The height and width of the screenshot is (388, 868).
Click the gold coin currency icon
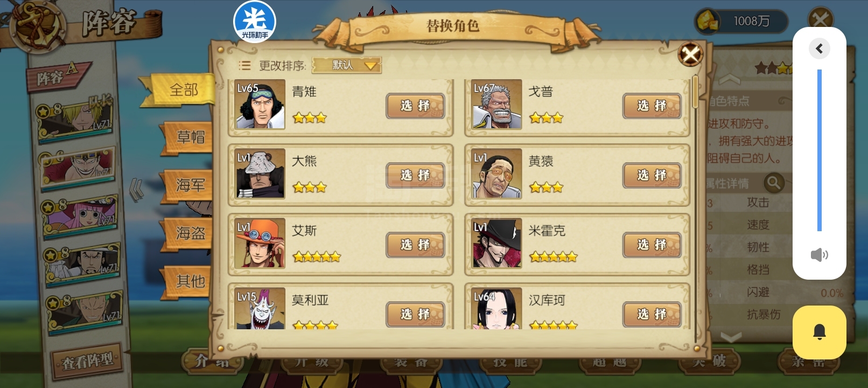(x=708, y=21)
